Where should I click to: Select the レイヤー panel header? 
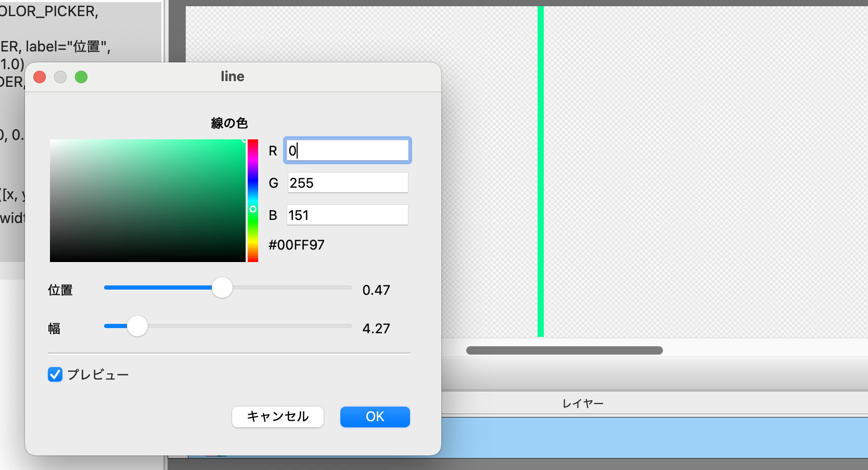(583, 403)
